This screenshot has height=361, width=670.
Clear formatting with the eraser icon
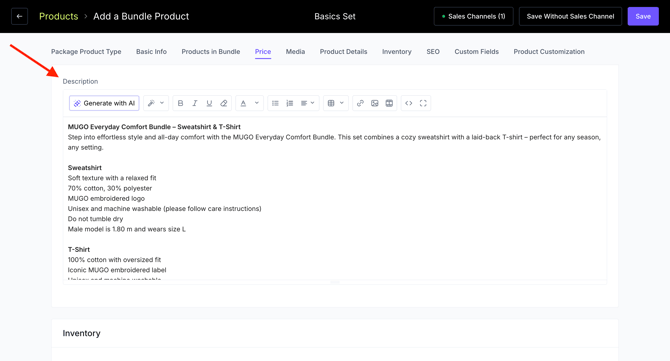(224, 103)
